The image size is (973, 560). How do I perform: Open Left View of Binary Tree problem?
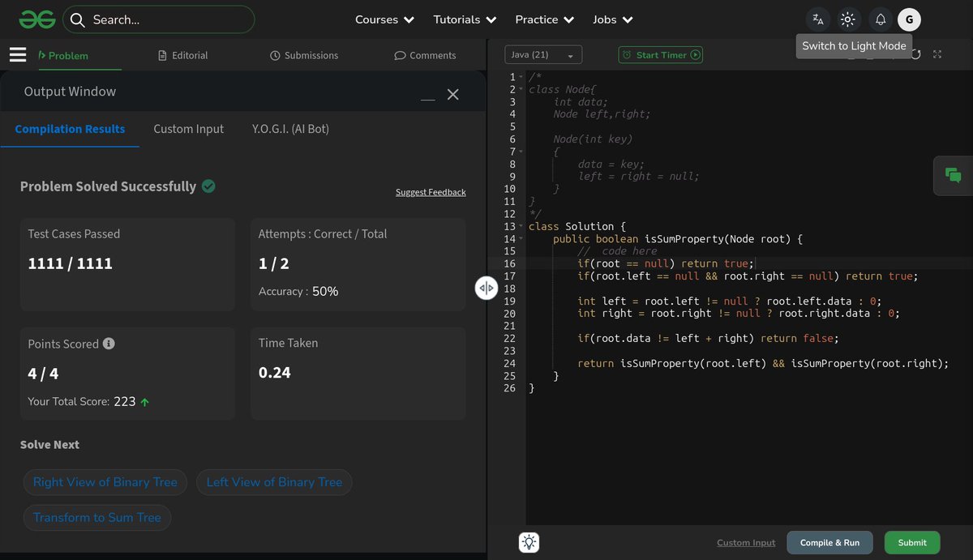pos(274,482)
